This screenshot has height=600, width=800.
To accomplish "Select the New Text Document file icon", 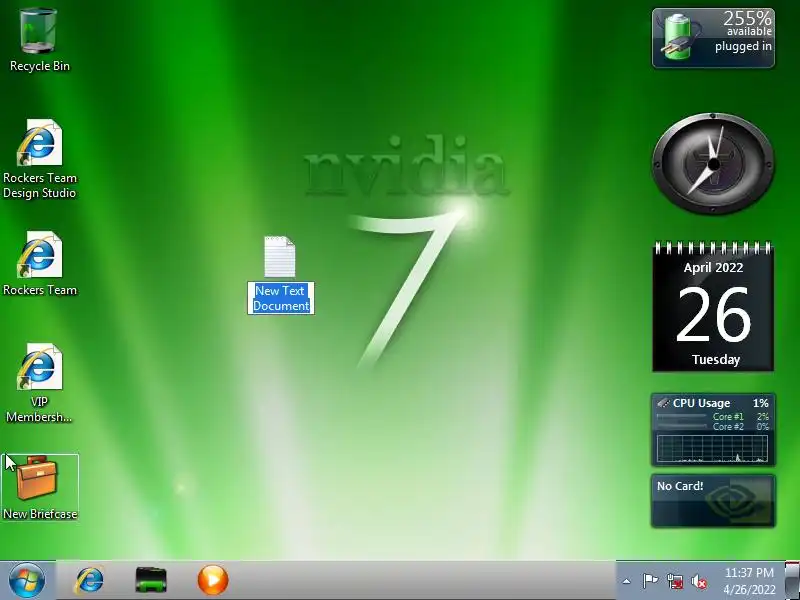I will (280, 257).
